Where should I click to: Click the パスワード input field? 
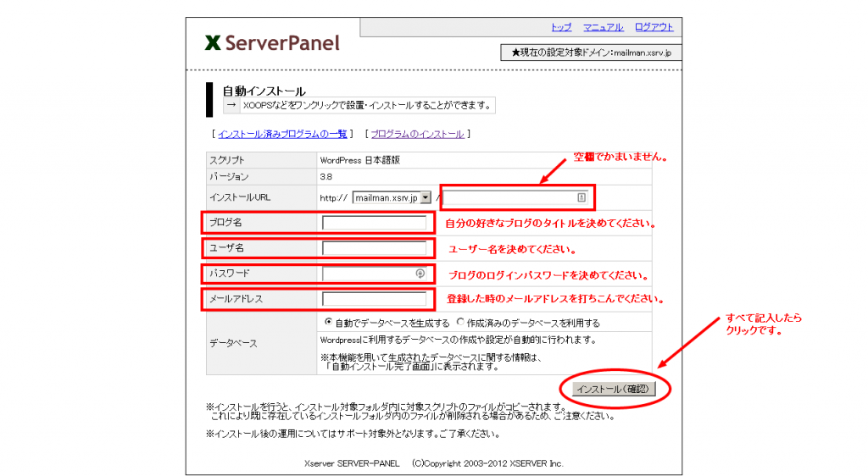374,274
